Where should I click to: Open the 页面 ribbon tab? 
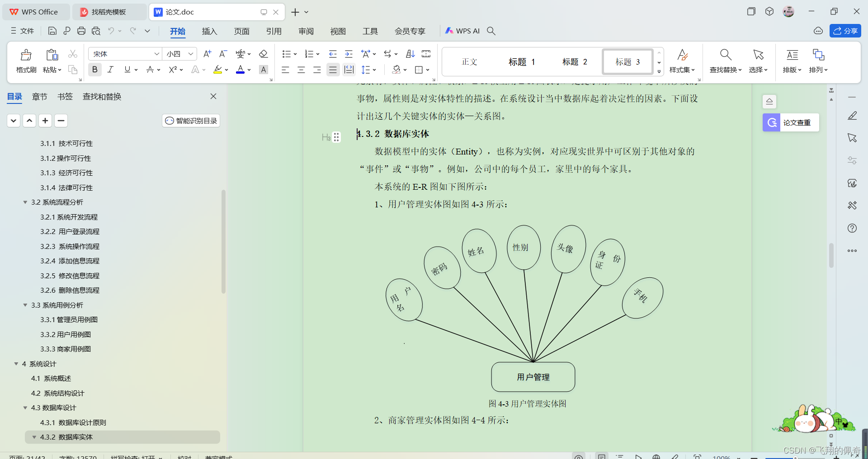pyautogui.click(x=241, y=31)
